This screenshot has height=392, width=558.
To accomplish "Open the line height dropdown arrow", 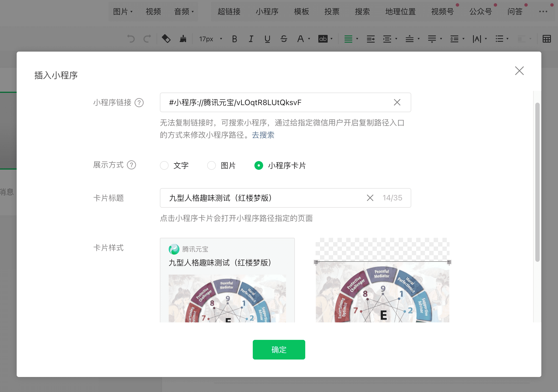I will pos(463,39).
